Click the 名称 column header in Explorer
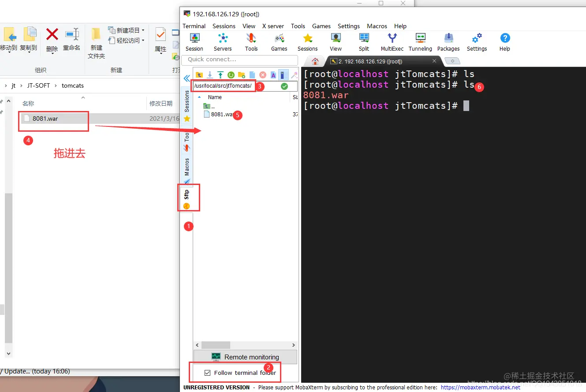The width and height of the screenshot is (586, 392). tap(28, 104)
